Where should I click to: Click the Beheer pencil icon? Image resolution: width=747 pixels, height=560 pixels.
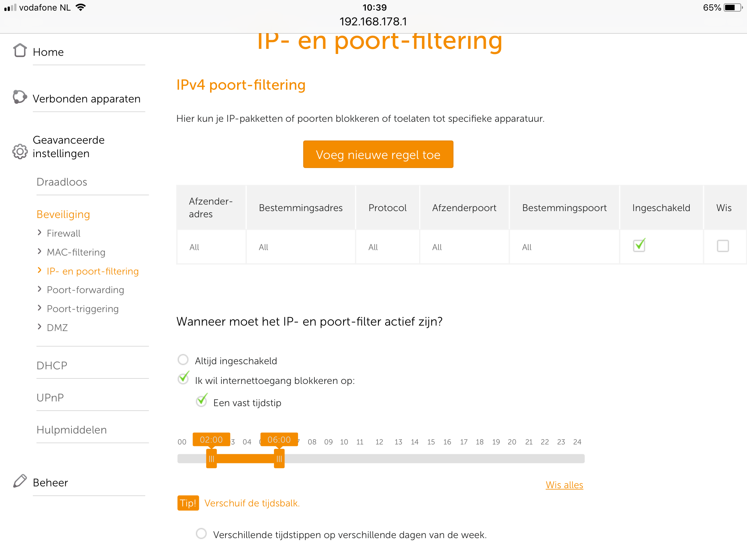point(20,481)
